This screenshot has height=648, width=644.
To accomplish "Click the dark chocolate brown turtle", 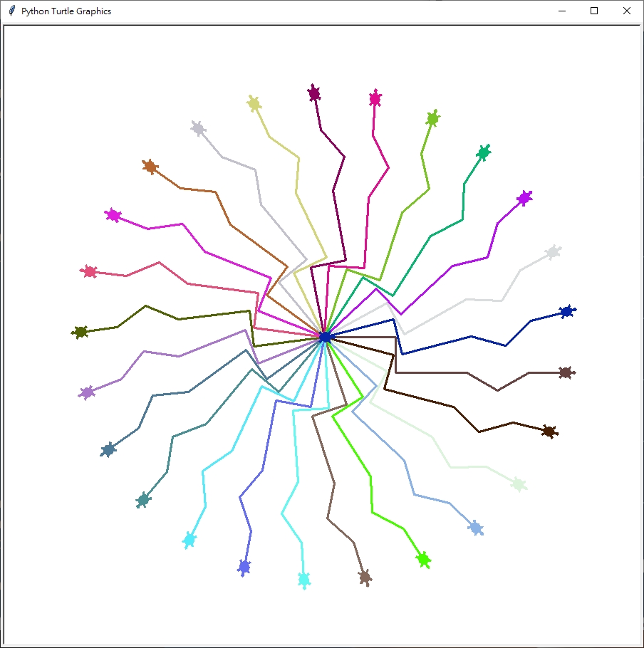I will point(549,431).
